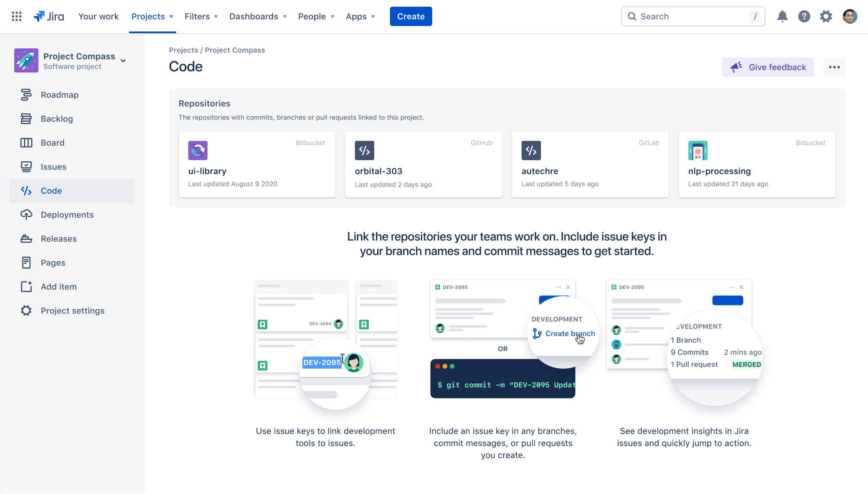This screenshot has height=494, width=868.
Task: Navigate to Projects breadcrumb link
Action: (x=183, y=50)
